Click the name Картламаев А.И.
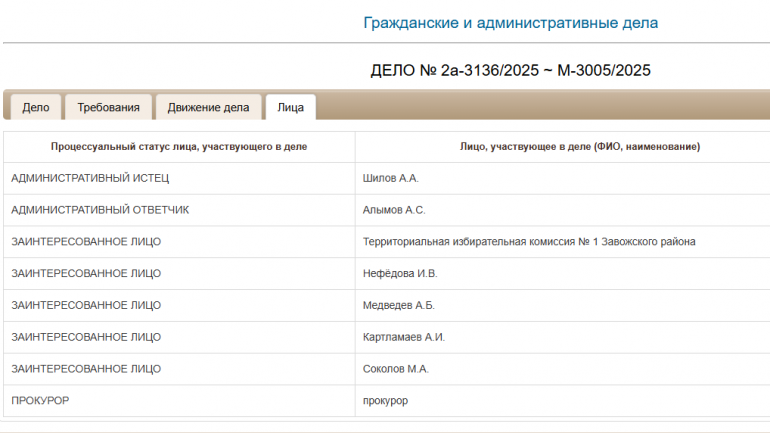The width and height of the screenshot is (770, 433). [403, 337]
